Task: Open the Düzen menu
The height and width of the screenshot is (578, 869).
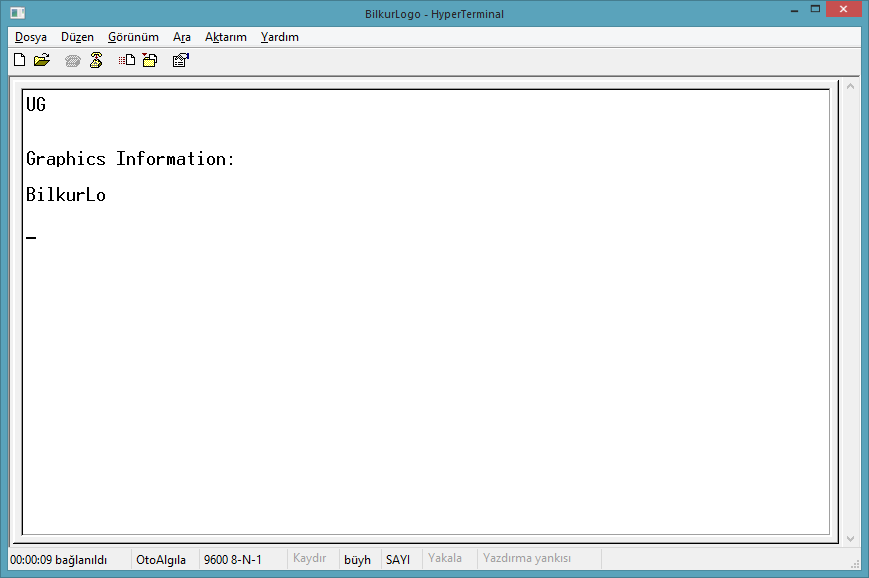Action: click(77, 37)
